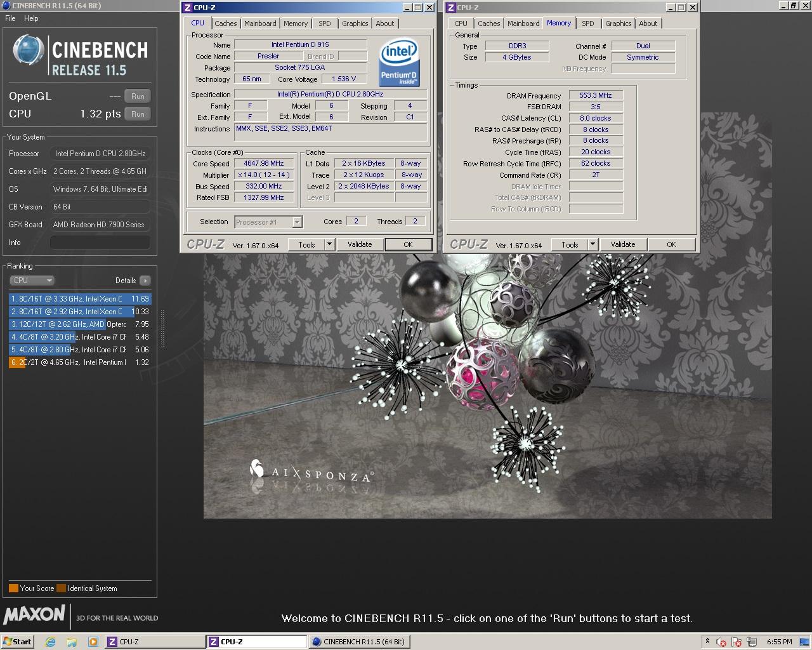
Task: Click Tools button in Memory CPU-Z window
Action: pos(570,244)
